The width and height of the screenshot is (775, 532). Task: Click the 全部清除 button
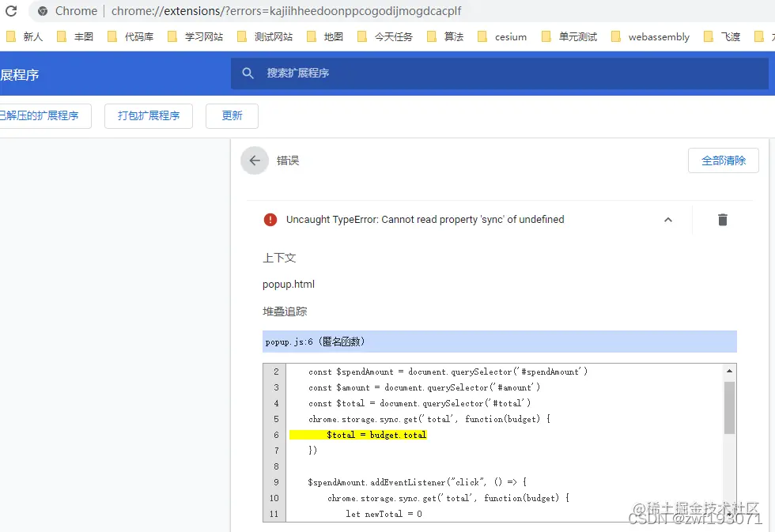coord(724,160)
